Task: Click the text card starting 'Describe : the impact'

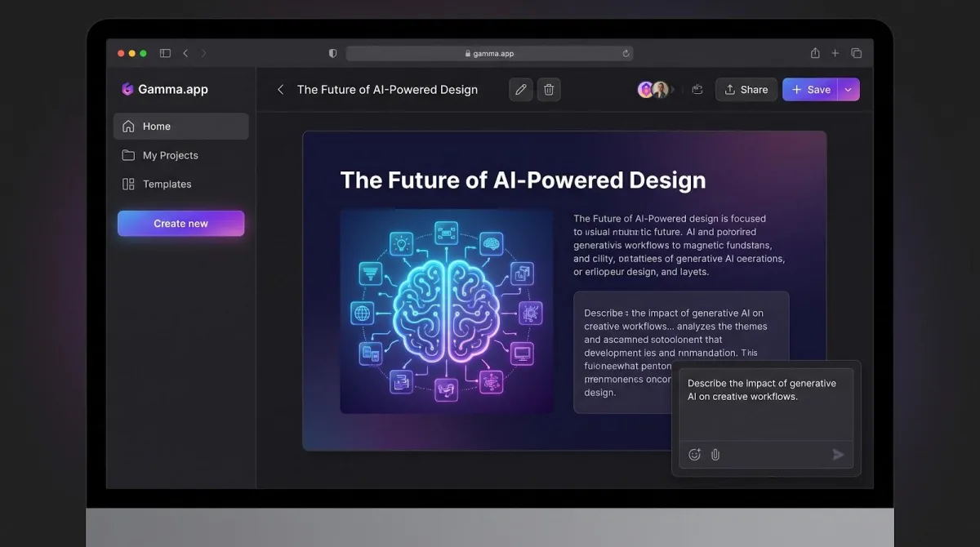Action: pos(681,352)
